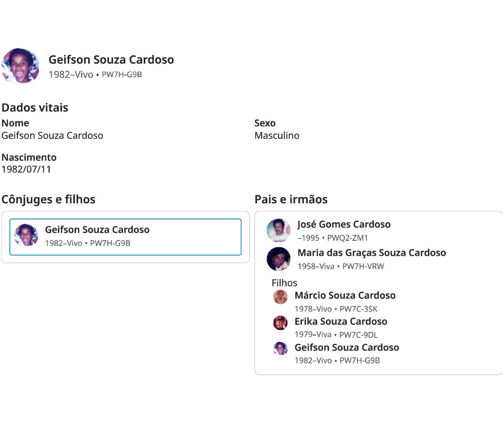Click ID PWQ2-ZM1 under José
504x423 pixels.
[x=347, y=238]
